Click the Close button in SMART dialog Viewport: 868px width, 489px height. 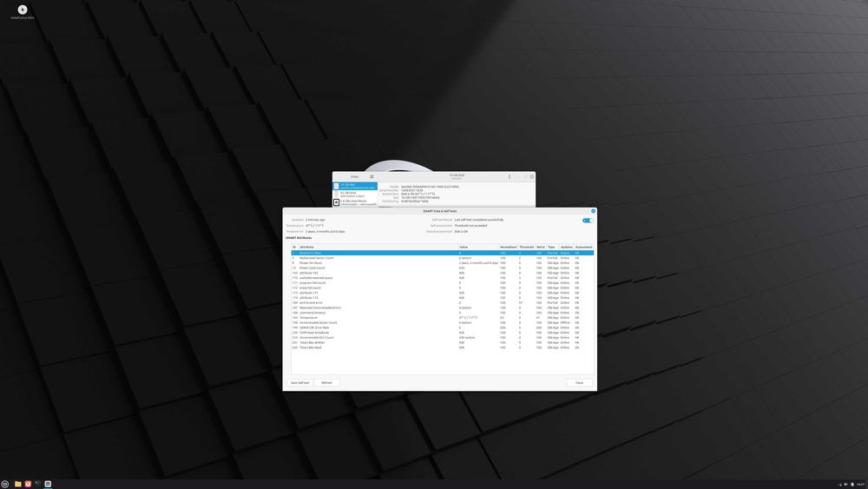pyautogui.click(x=579, y=383)
